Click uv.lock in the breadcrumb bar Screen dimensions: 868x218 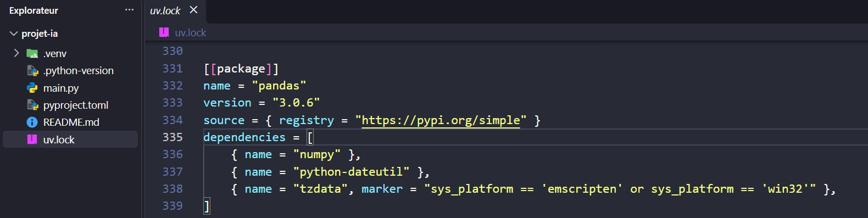click(191, 32)
